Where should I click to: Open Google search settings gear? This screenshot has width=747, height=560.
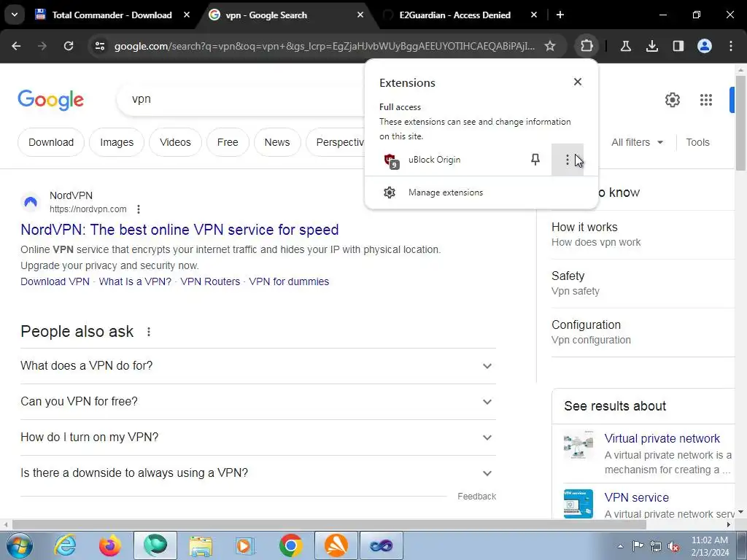pos(672,100)
